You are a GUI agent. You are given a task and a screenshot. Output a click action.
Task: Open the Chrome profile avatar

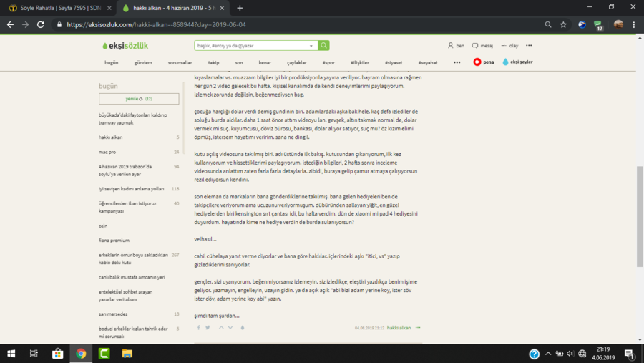click(x=618, y=24)
